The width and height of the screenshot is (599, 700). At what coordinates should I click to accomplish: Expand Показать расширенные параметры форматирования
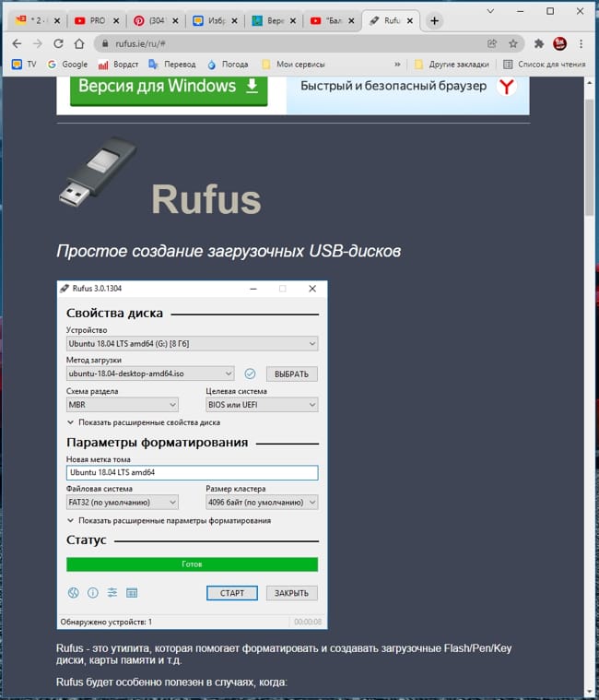tap(169, 520)
